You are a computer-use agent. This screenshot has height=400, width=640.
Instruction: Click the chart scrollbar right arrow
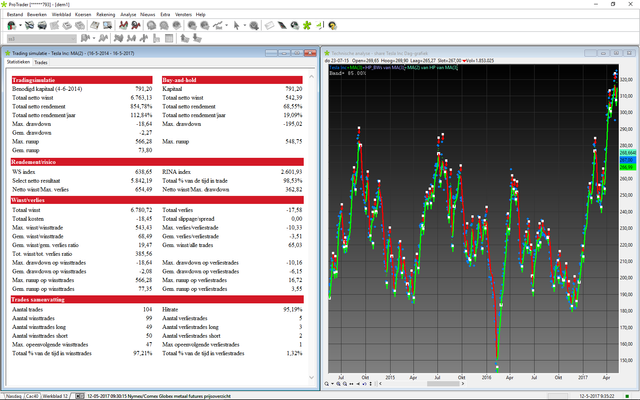pyautogui.click(x=463, y=384)
